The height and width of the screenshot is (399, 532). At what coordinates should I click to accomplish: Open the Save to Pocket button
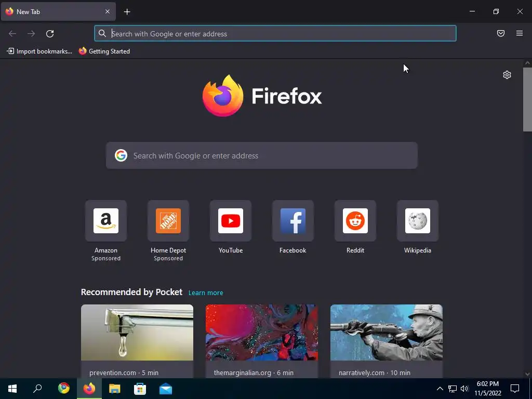(500, 33)
